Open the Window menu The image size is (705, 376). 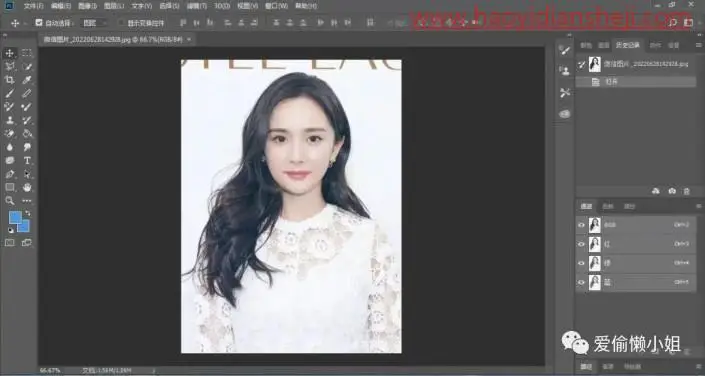point(277,6)
